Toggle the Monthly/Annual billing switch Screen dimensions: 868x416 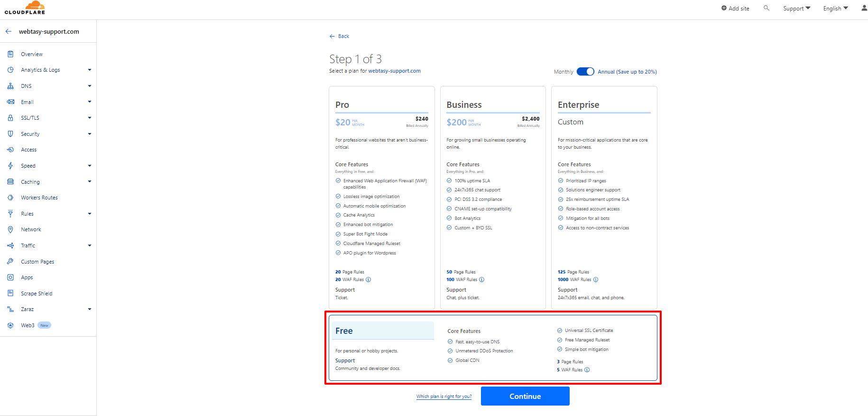coord(585,72)
